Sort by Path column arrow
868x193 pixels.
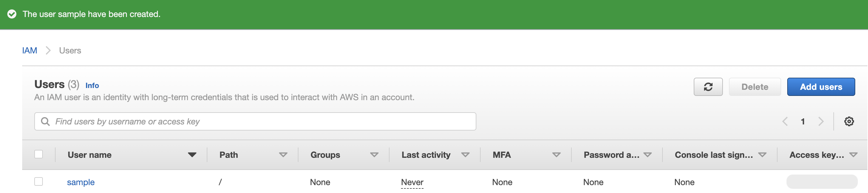(x=283, y=155)
